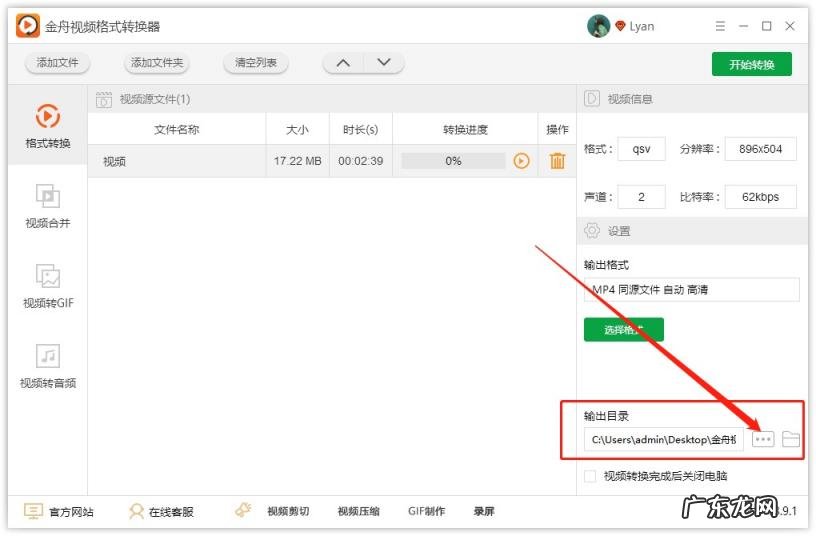Click the 官方网站 monitor icon
This screenshot has height=536, width=816.
33,512
